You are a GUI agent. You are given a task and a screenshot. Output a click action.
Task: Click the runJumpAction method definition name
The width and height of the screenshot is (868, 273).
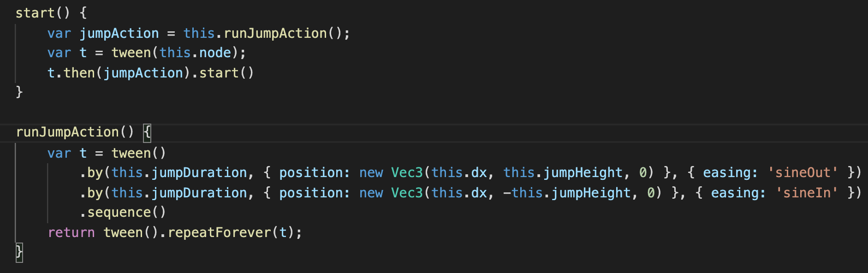[67, 132]
